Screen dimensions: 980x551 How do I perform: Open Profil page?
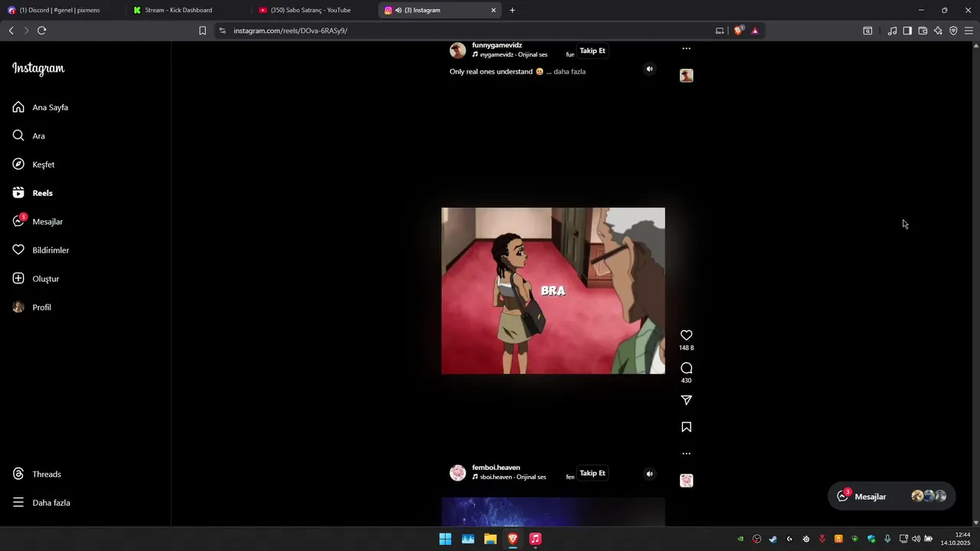pyautogui.click(x=32, y=307)
